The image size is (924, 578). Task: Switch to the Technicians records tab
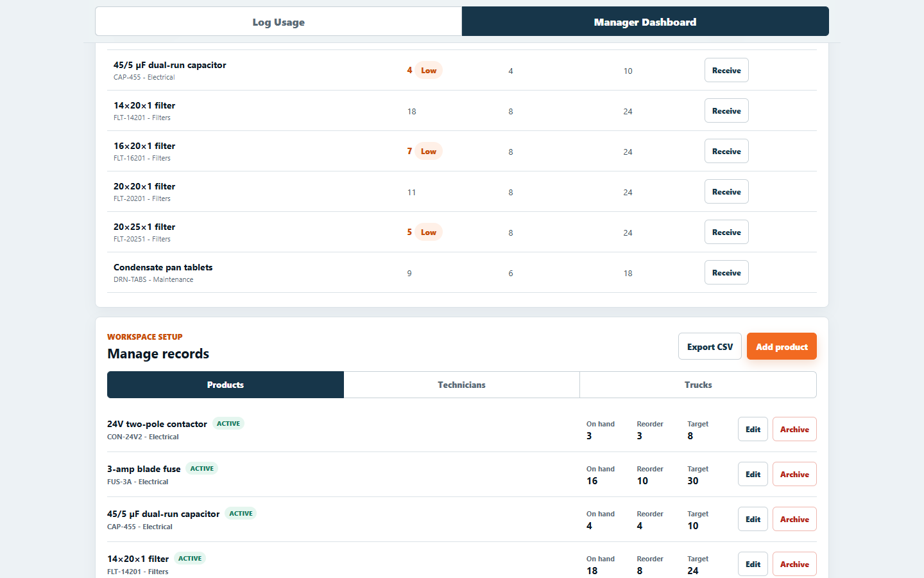point(461,385)
